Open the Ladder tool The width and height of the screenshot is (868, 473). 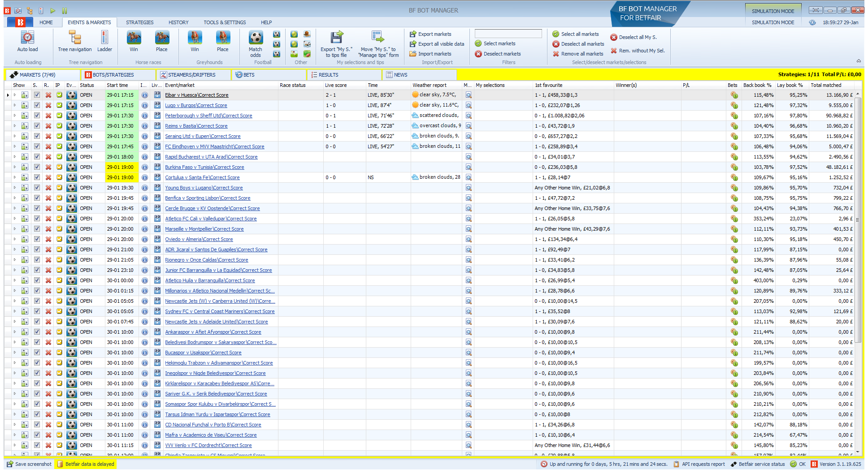click(104, 41)
